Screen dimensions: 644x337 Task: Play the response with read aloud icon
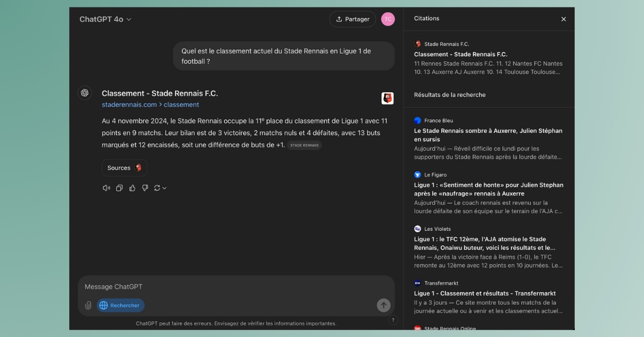[106, 188]
